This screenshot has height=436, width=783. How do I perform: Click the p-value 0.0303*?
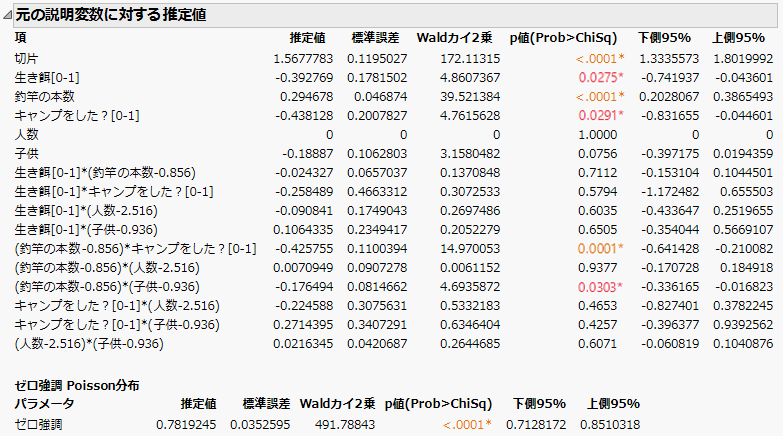click(601, 286)
